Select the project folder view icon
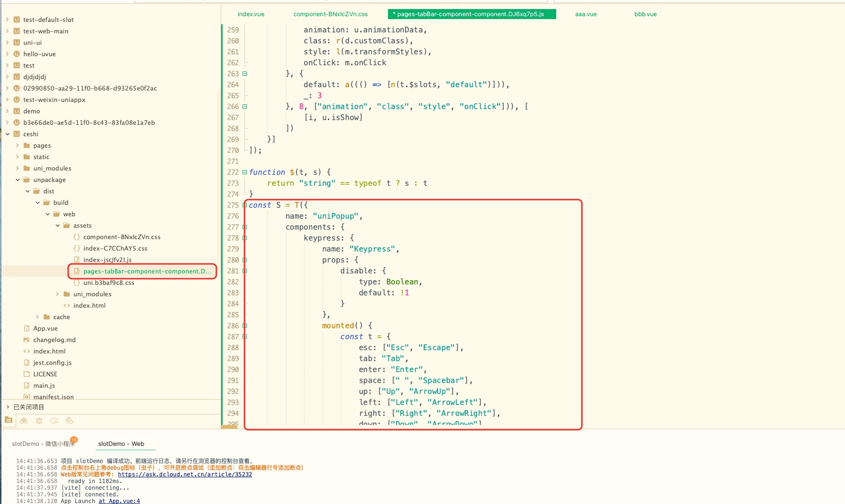 click(9, 420)
